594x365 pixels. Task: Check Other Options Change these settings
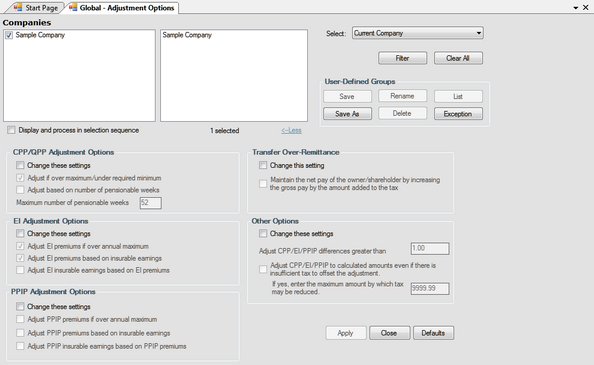pyautogui.click(x=263, y=234)
